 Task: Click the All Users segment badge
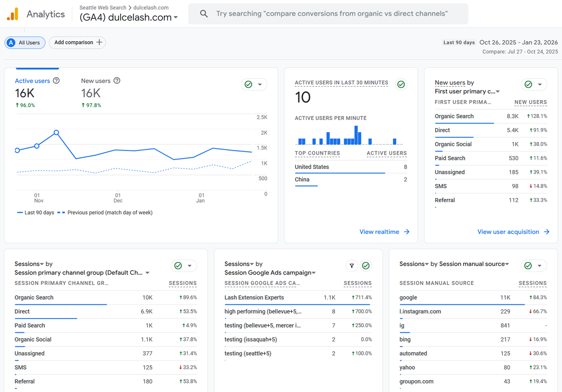point(25,42)
